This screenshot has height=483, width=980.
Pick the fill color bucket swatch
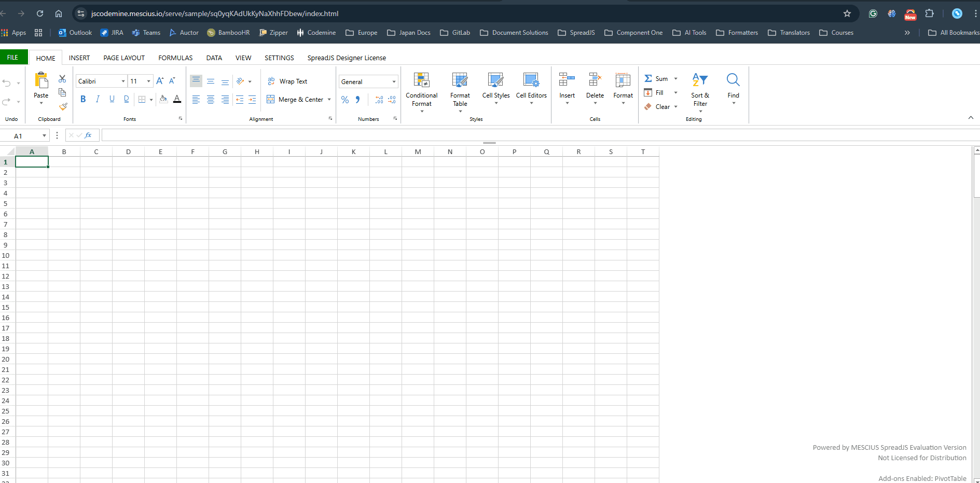163,99
